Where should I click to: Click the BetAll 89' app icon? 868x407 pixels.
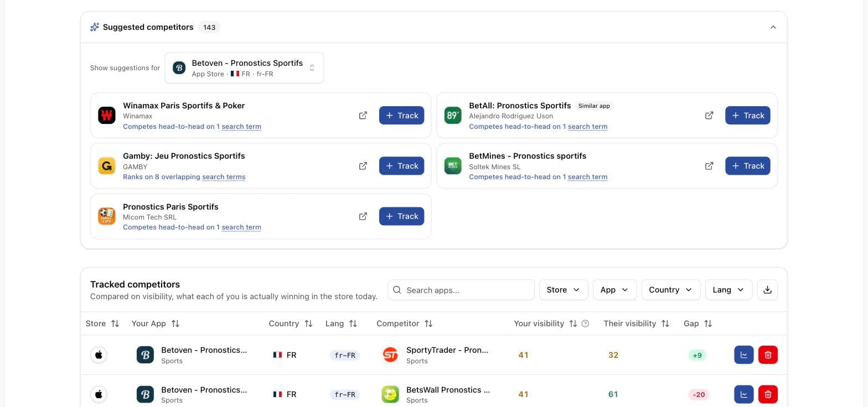coord(453,116)
